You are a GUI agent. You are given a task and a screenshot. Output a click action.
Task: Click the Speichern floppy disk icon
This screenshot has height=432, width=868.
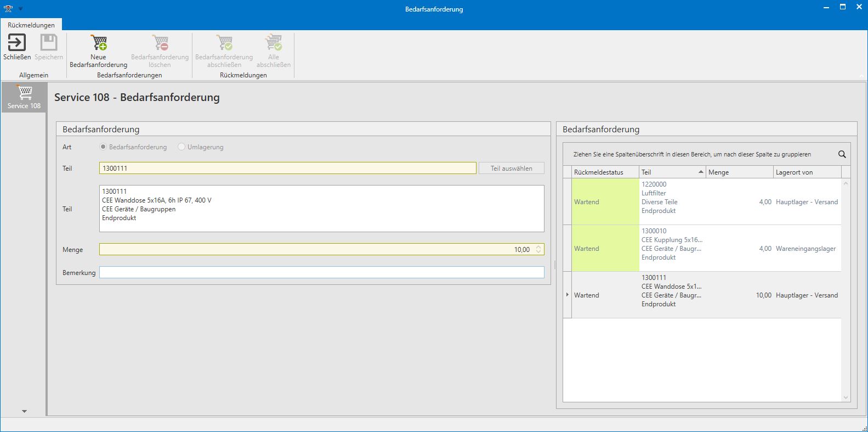49,43
